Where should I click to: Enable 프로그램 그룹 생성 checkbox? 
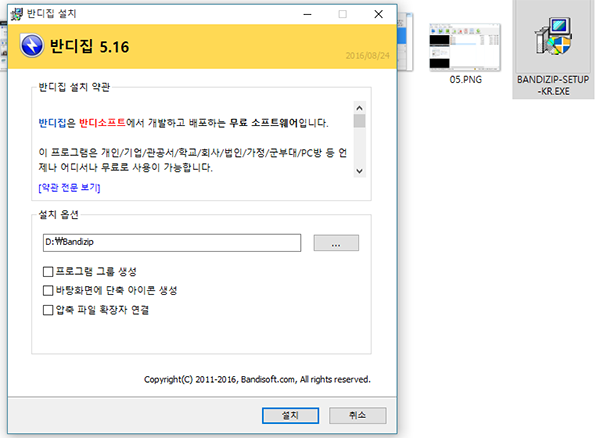pos(48,272)
